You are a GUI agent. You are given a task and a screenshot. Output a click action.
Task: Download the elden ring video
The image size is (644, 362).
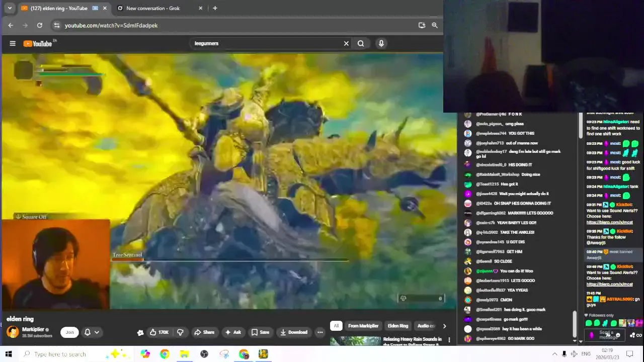[x=294, y=332]
